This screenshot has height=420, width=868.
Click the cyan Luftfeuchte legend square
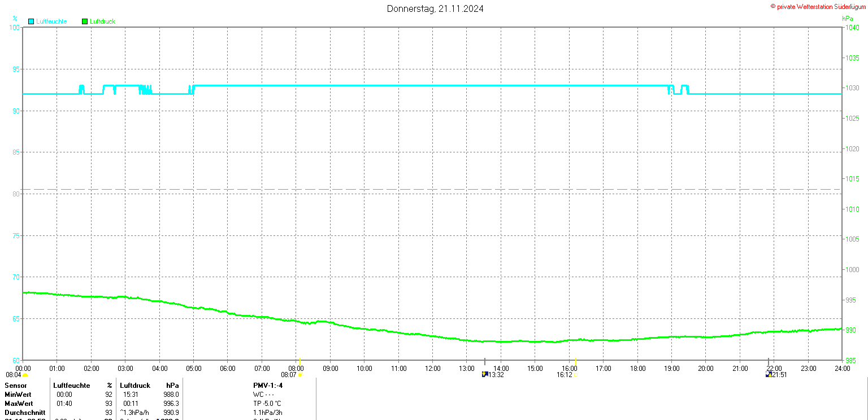[31, 21]
